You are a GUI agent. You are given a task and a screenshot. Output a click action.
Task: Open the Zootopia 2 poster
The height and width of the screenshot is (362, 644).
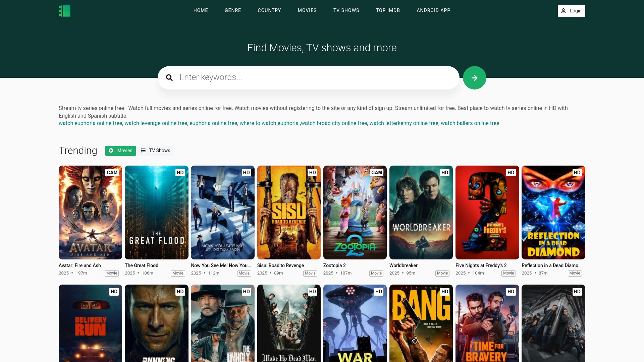tap(355, 213)
